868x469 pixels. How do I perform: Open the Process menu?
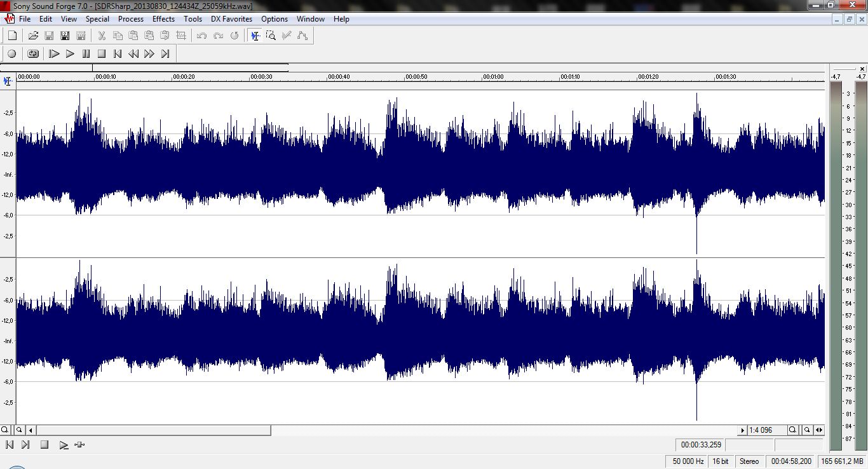[131, 19]
